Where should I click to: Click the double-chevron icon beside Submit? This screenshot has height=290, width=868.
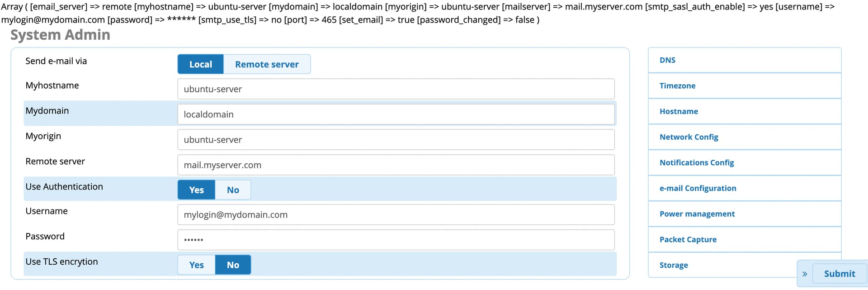click(x=805, y=274)
